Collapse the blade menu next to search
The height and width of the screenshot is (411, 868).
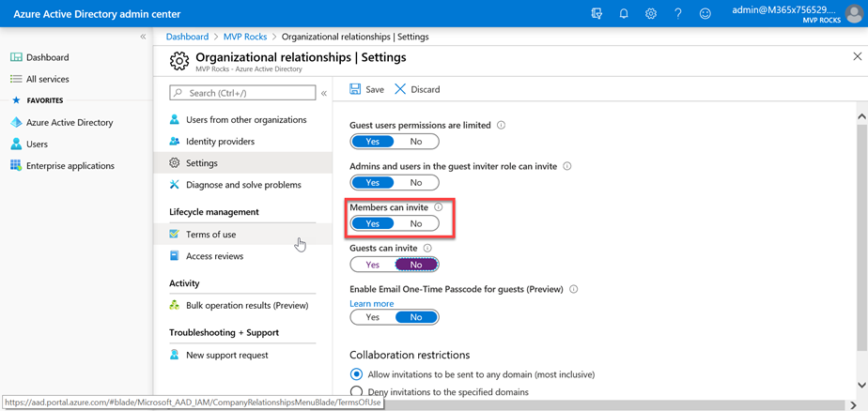(324, 94)
